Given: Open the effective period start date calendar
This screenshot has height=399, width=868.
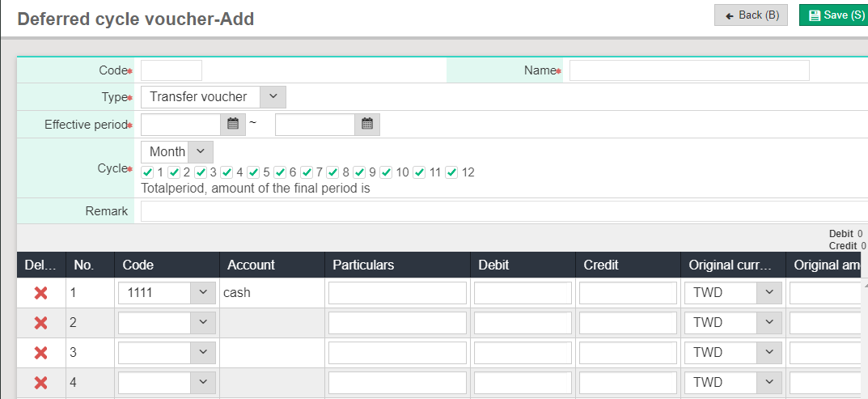Looking at the screenshot, I should [233, 125].
